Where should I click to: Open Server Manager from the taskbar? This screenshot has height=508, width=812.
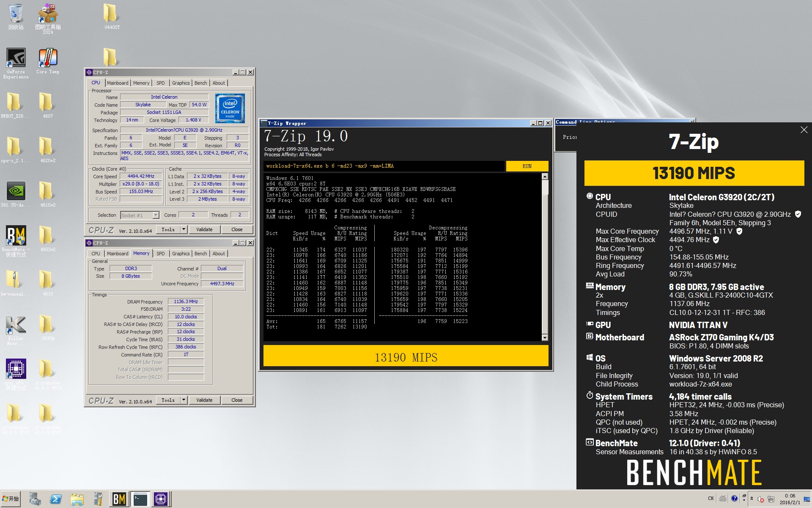click(35, 500)
